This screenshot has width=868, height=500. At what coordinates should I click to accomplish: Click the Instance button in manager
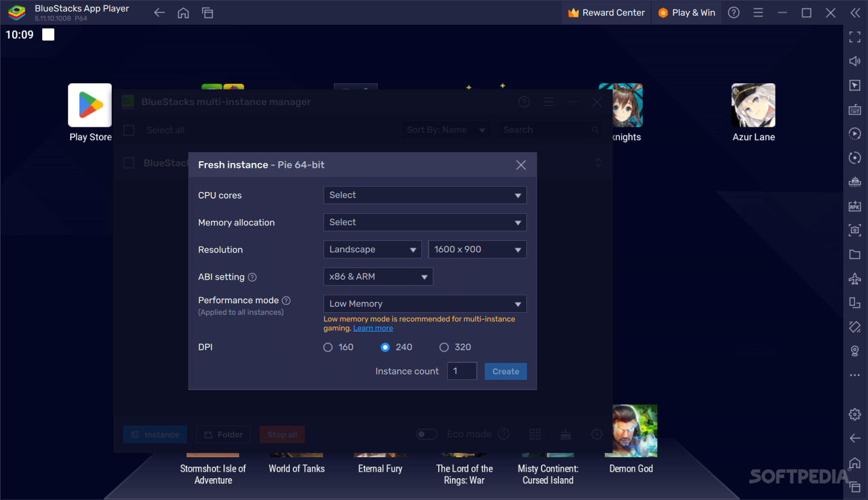[155, 434]
